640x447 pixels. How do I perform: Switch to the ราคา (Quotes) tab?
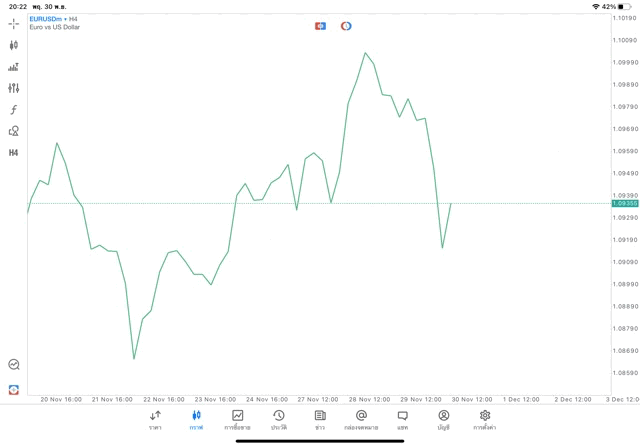pyautogui.click(x=155, y=419)
